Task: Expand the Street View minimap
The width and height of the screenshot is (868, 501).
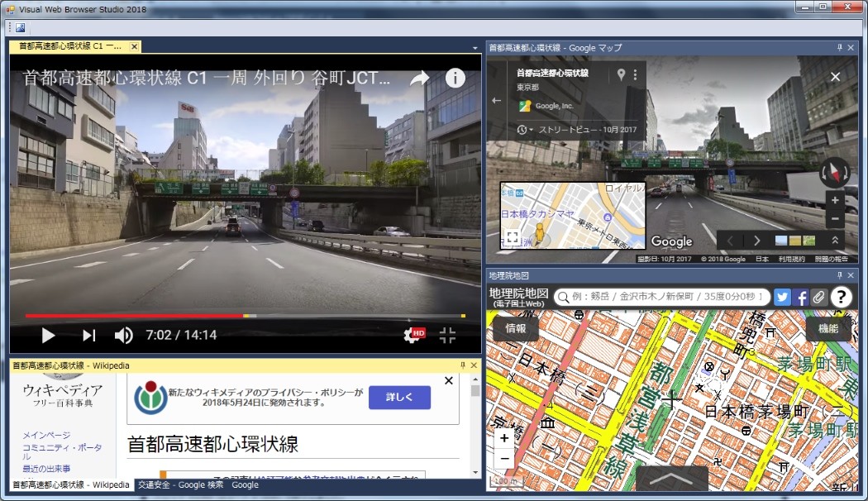Action: point(513,238)
